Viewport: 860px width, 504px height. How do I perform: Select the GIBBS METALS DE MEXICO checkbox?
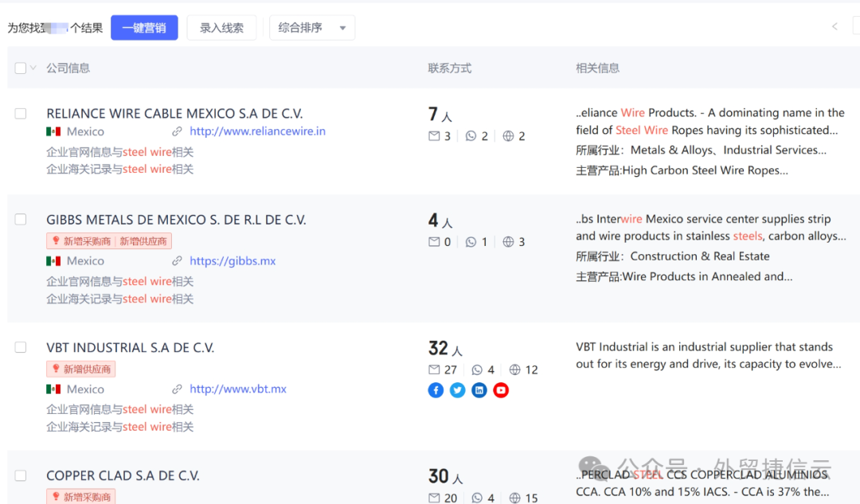click(20, 220)
